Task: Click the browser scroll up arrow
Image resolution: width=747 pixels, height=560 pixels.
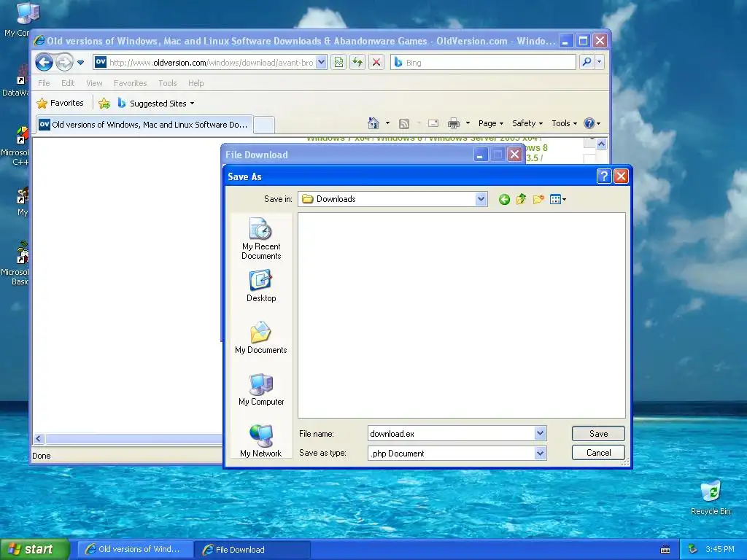Action: tap(601, 144)
